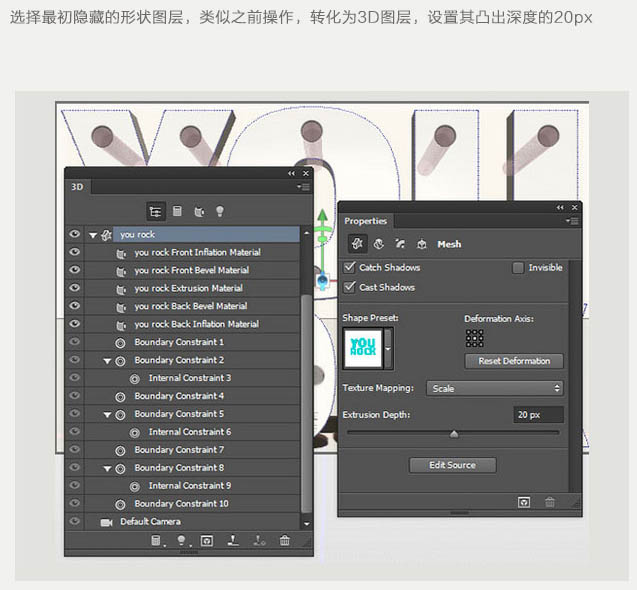Collapse Boundary Constraint 5 group
The image size is (637, 590).
(x=107, y=415)
